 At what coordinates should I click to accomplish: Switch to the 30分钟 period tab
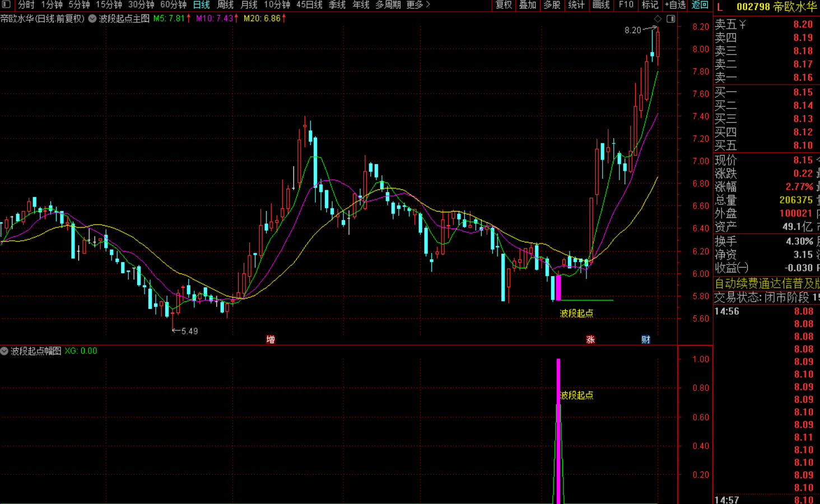141,5
